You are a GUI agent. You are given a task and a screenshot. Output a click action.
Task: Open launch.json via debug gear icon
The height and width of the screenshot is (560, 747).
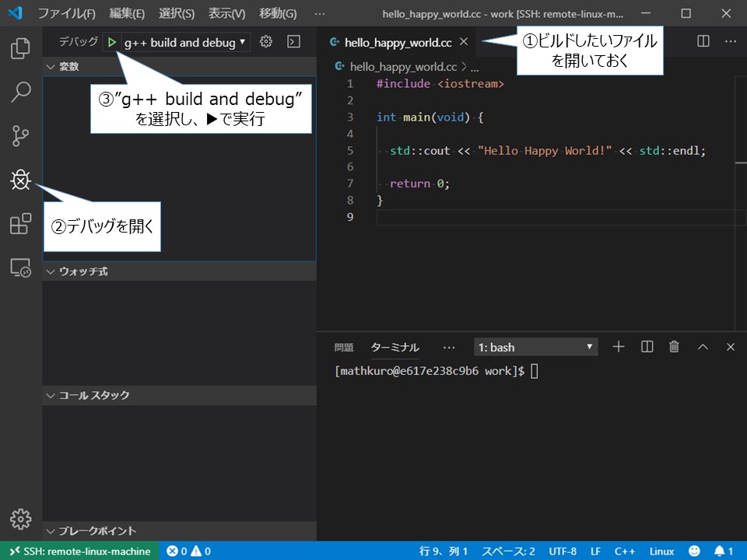pos(266,42)
